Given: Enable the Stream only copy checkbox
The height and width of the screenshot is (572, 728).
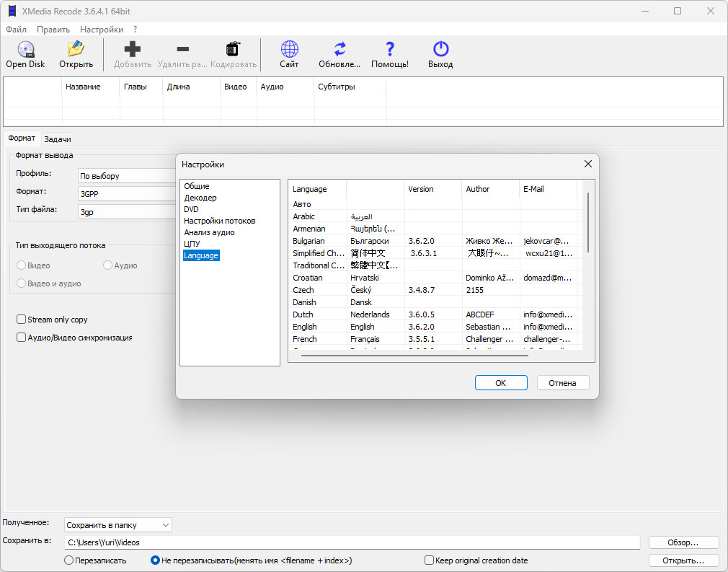Looking at the screenshot, I should 21,320.
